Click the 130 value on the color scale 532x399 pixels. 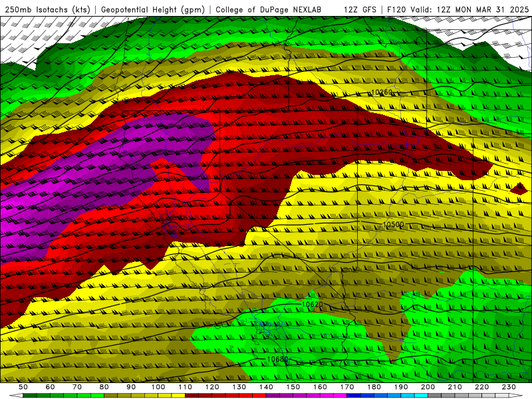point(239,387)
